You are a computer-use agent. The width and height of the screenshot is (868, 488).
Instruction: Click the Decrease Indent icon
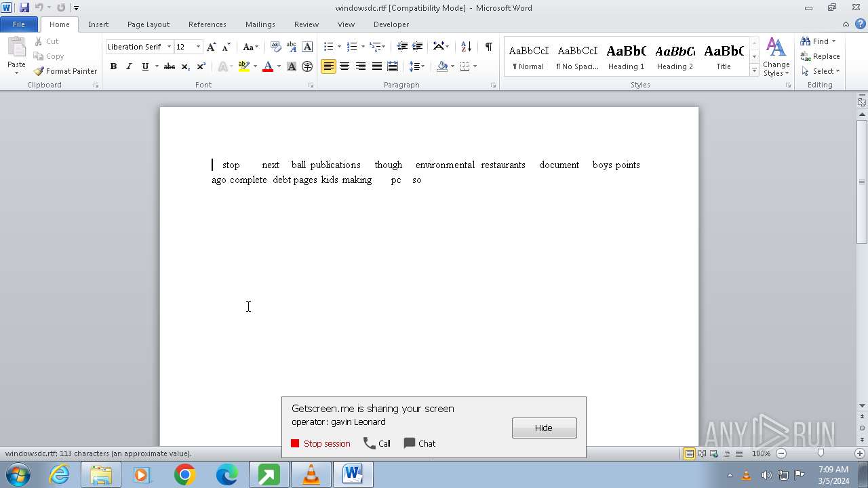coord(402,47)
